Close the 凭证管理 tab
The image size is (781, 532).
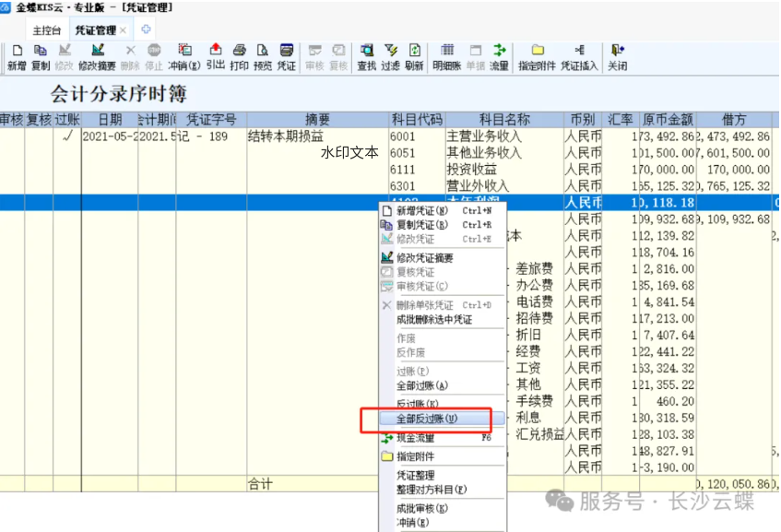[124, 30]
